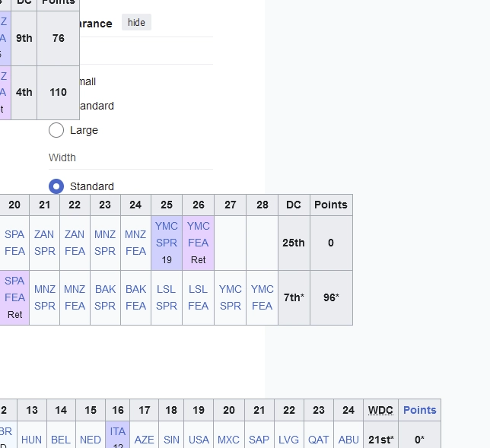Open the ITA race link
Screen dimensions: 490x448
click(x=118, y=431)
